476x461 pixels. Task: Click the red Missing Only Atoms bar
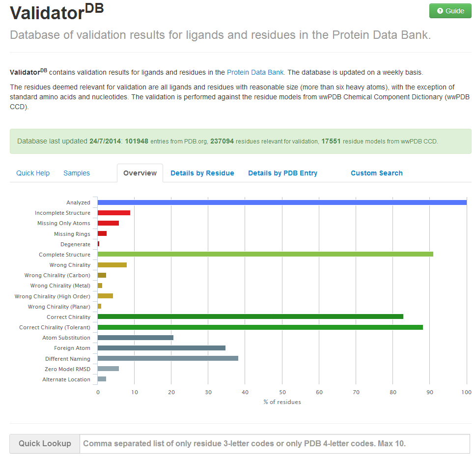(x=108, y=223)
